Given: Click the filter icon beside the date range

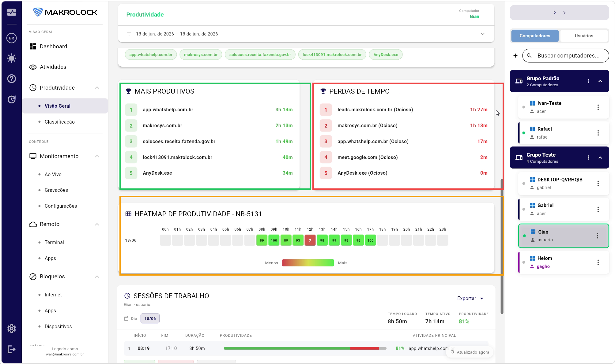Looking at the screenshot, I should coord(129,34).
